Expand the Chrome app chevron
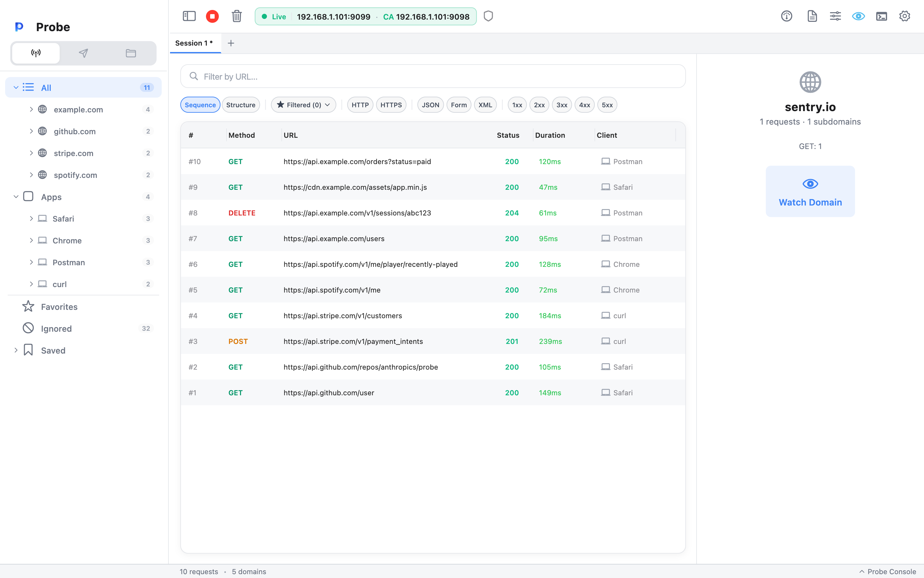Screen dimensions: 924x578 (31, 241)
